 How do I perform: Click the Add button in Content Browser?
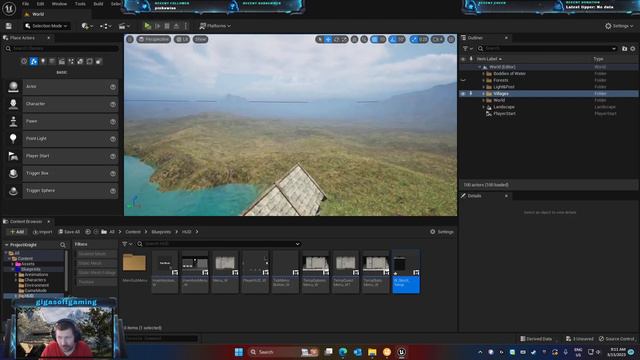(x=17, y=232)
